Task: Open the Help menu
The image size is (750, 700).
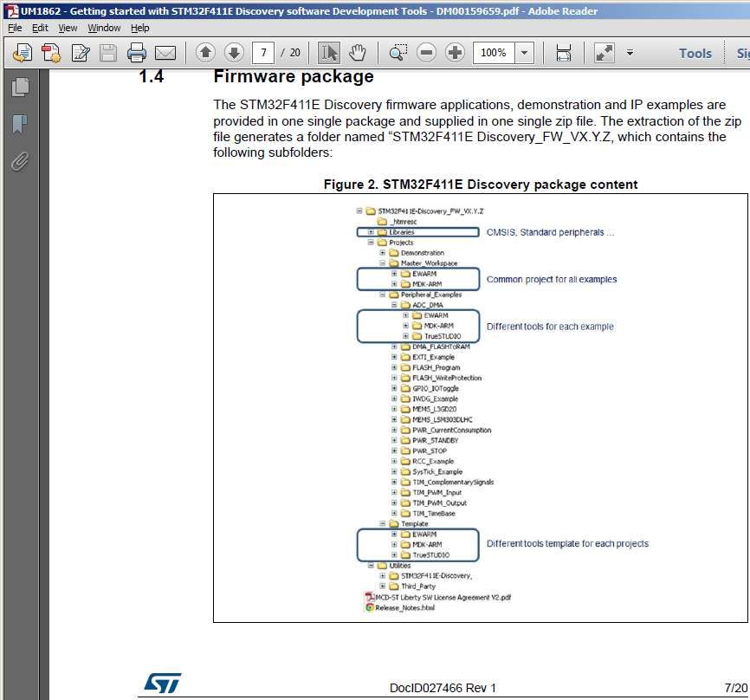Action: (x=140, y=28)
